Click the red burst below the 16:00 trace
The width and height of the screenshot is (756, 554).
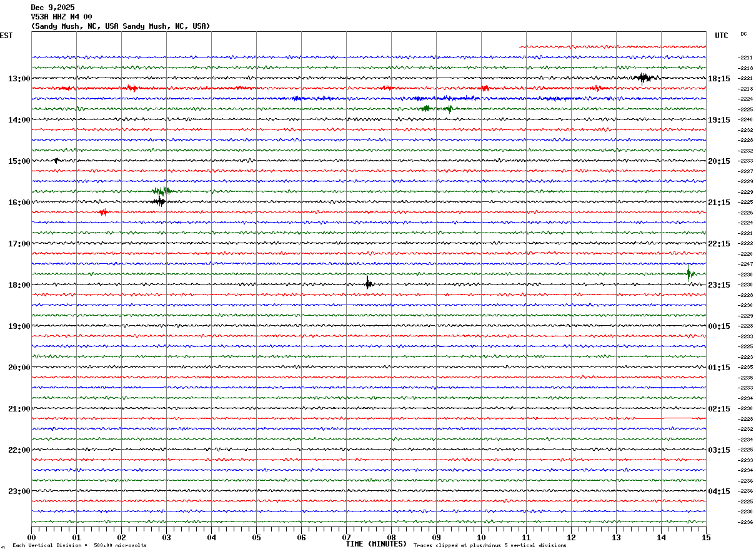[x=103, y=213]
